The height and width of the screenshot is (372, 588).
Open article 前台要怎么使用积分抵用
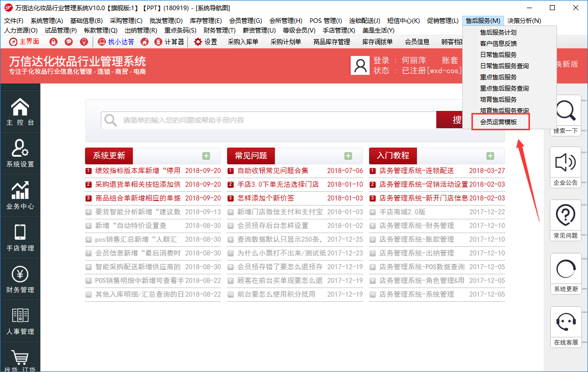point(276,294)
